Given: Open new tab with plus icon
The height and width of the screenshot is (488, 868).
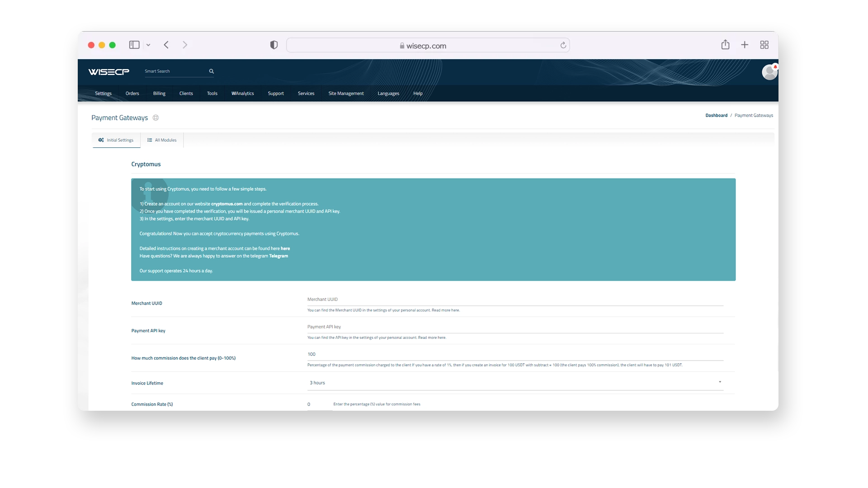Looking at the screenshot, I should pos(745,45).
